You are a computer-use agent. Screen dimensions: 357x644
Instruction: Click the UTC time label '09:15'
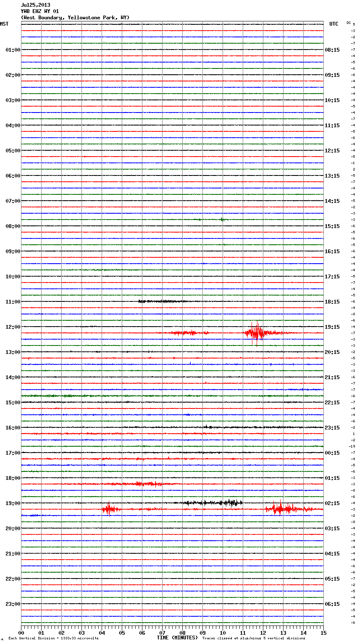332,75
